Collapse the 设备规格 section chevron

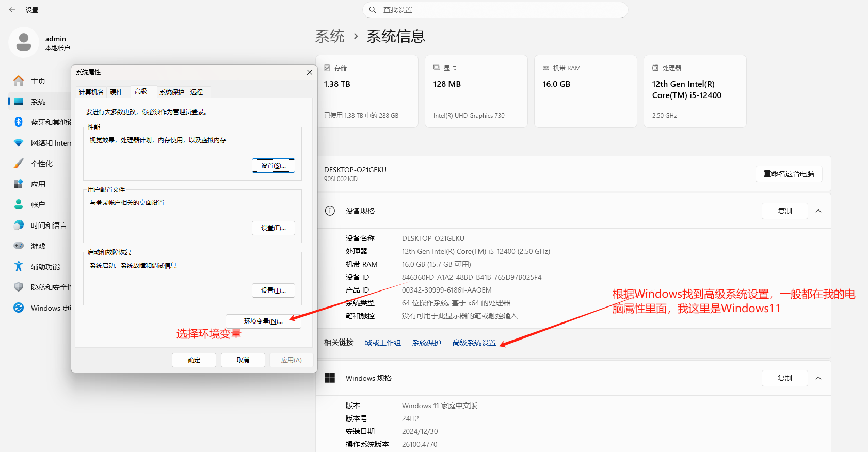(818, 211)
